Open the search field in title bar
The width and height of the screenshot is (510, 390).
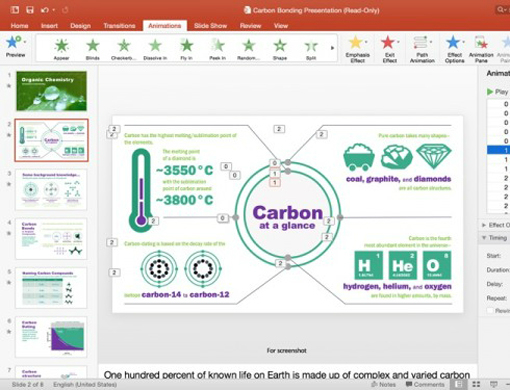click(502, 10)
